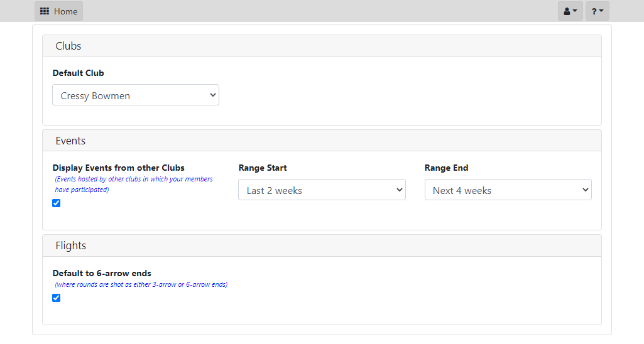Expand the Range End dropdown
Viewport: 644px width, 344px height.
point(508,190)
